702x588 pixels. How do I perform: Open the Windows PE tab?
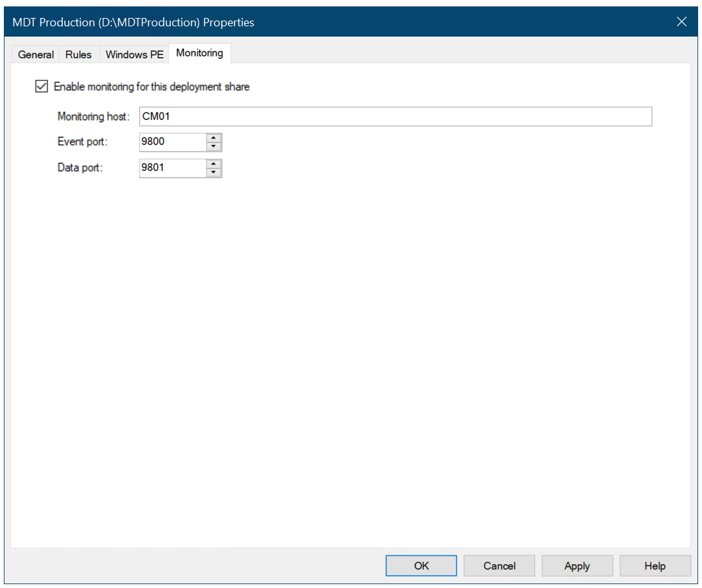[x=134, y=55]
